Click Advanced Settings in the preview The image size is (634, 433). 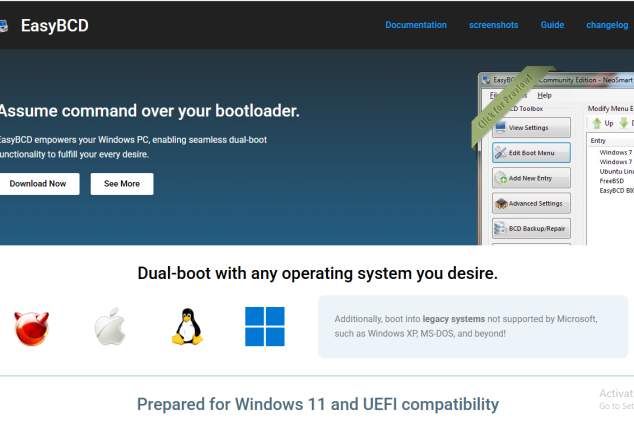[531, 203]
